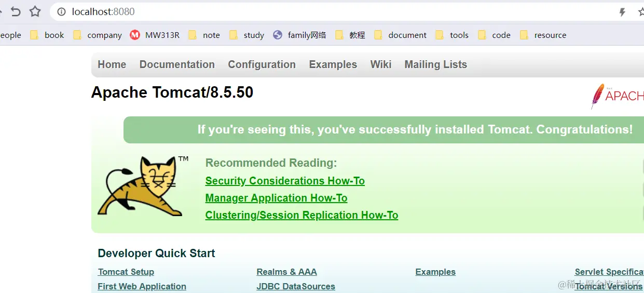Click the Developer Quick Start heading
The height and width of the screenshot is (293, 644).
coord(156,254)
